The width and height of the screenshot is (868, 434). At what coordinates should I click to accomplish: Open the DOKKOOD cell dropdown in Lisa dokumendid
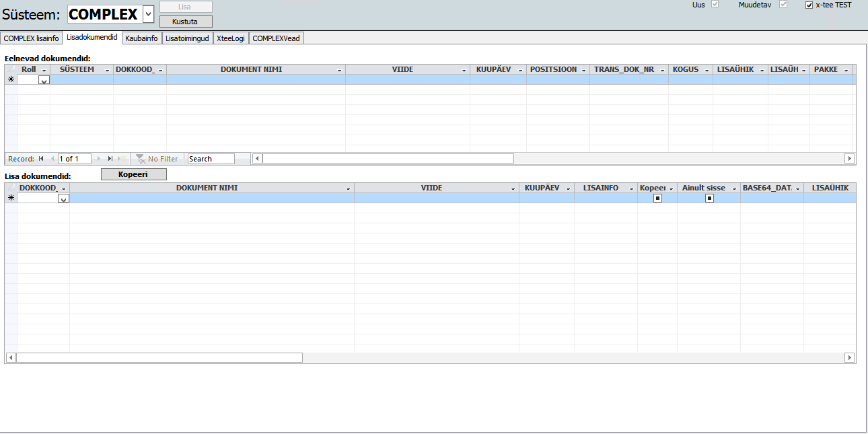pyautogui.click(x=63, y=198)
